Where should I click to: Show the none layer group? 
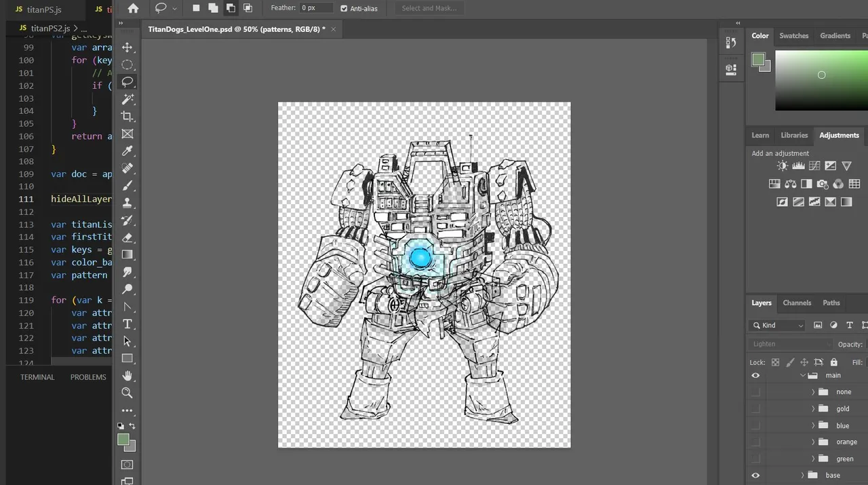(755, 392)
